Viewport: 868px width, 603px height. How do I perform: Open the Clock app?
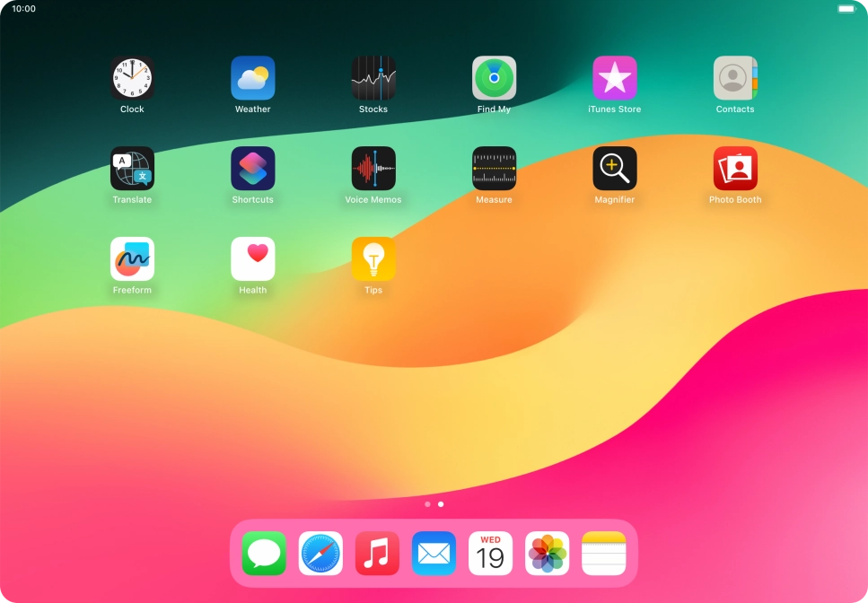pyautogui.click(x=132, y=78)
